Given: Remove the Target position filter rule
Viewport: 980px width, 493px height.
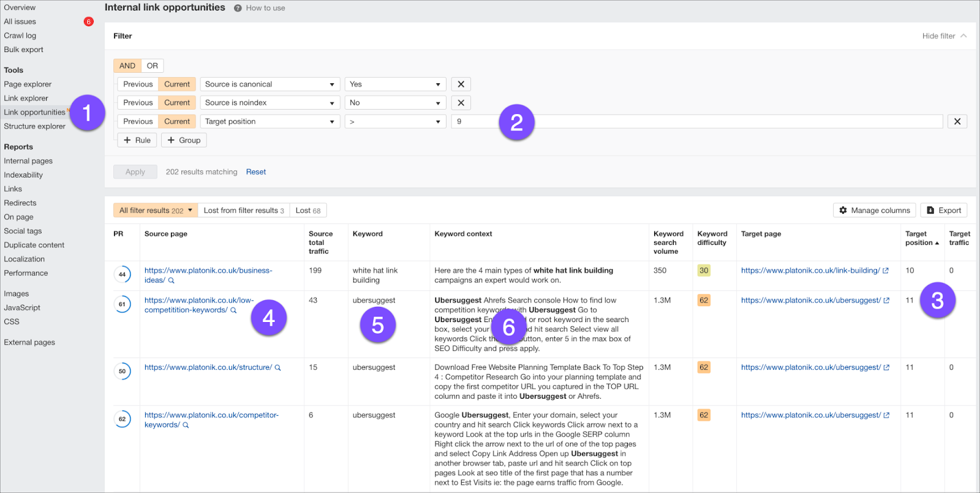Looking at the screenshot, I should click(957, 121).
